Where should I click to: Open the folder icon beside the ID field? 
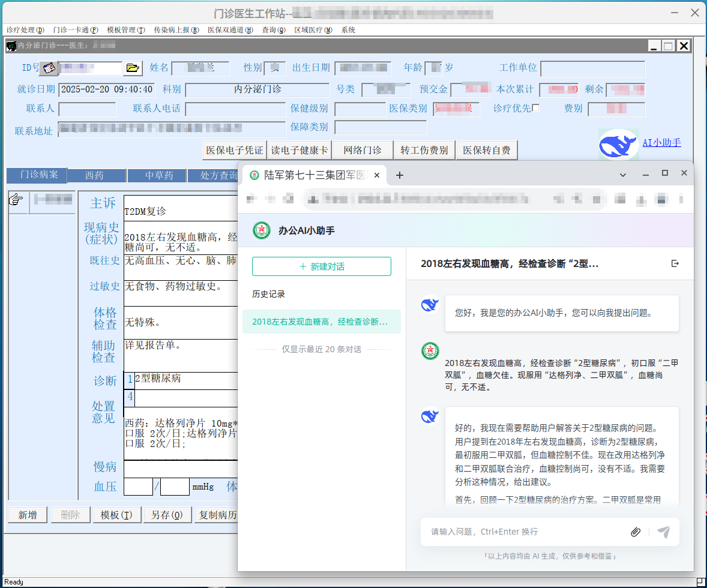133,68
